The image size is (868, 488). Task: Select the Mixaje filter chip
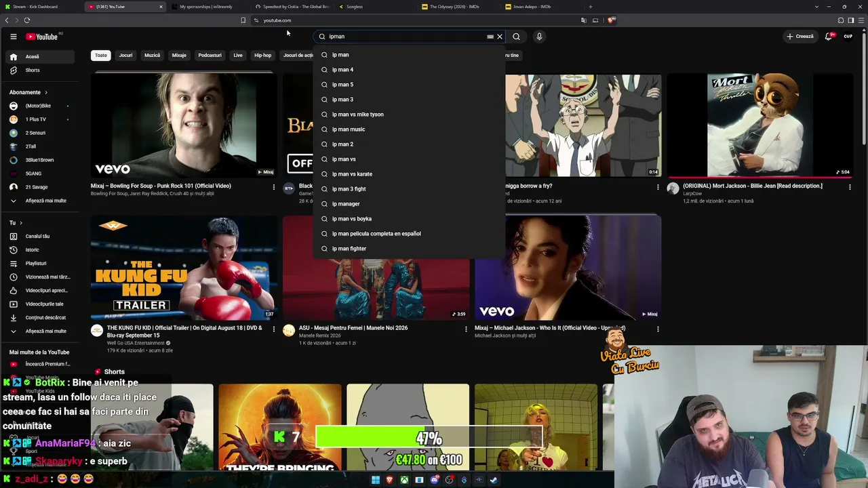click(x=179, y=56)
